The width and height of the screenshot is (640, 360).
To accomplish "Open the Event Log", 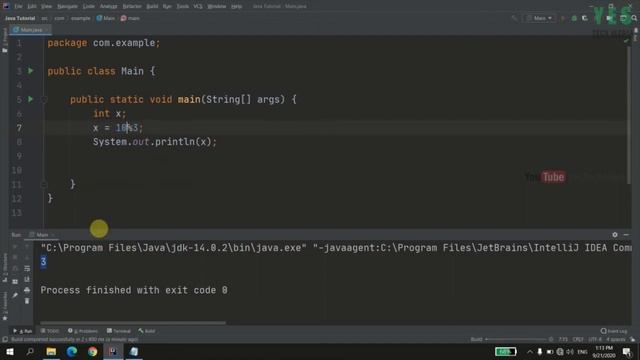I will point(614,331).
